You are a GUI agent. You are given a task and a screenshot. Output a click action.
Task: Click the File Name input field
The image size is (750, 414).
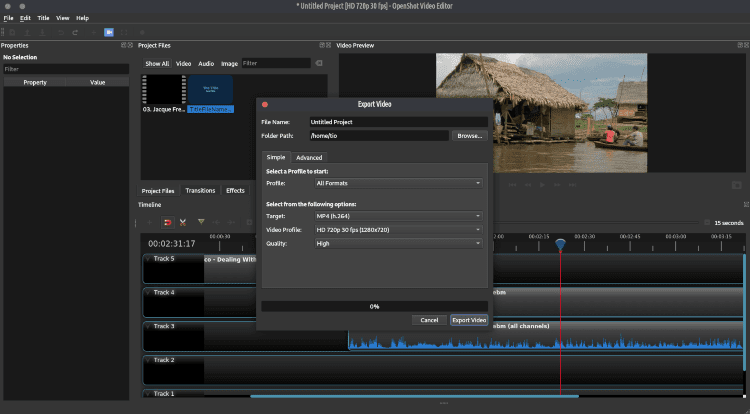click(398, 122)
